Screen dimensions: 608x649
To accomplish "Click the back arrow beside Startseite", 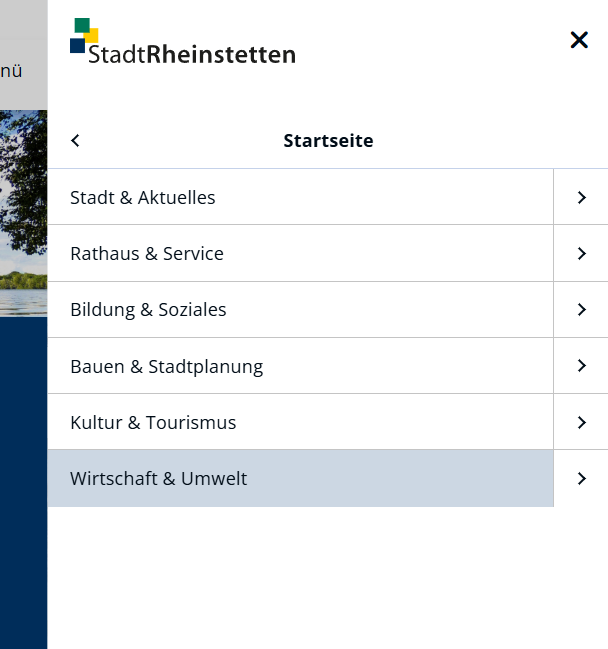I will tap(75, 141).
